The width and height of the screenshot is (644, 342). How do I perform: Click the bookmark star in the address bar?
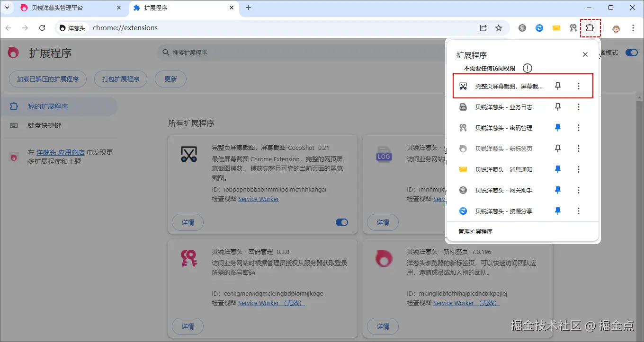[499, 28]
